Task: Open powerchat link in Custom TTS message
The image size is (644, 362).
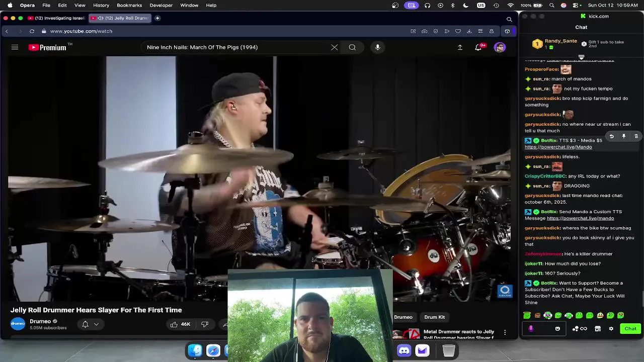Action: tap(580, 218)
